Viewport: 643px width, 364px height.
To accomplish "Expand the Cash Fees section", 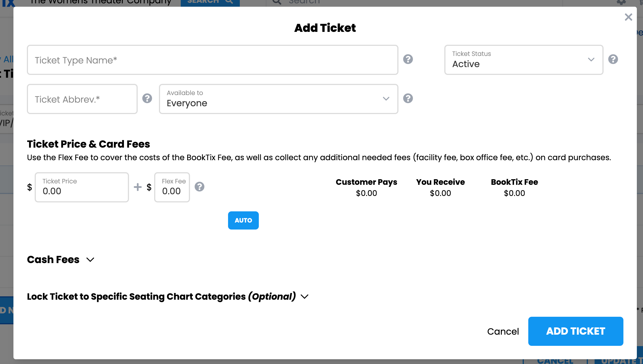I will (61, 260).
